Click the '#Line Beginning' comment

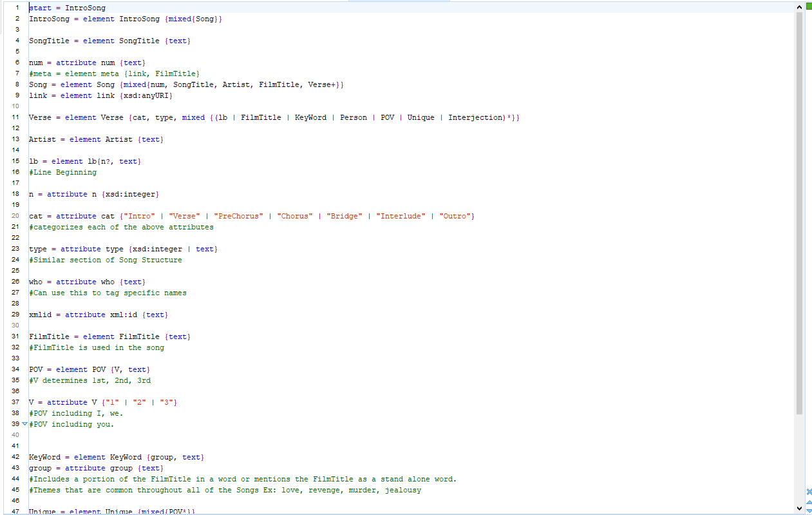[x=63, y=172]
